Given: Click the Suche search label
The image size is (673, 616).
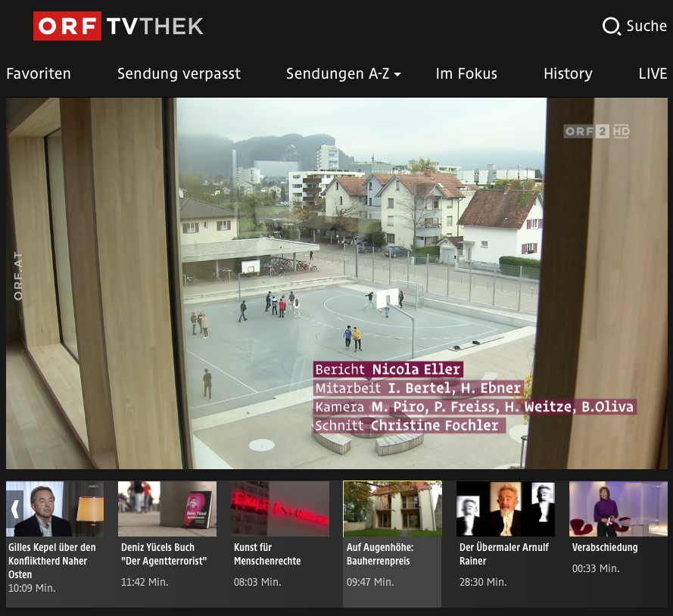Looking at the screenshot, I should click(x=647, y=26).
